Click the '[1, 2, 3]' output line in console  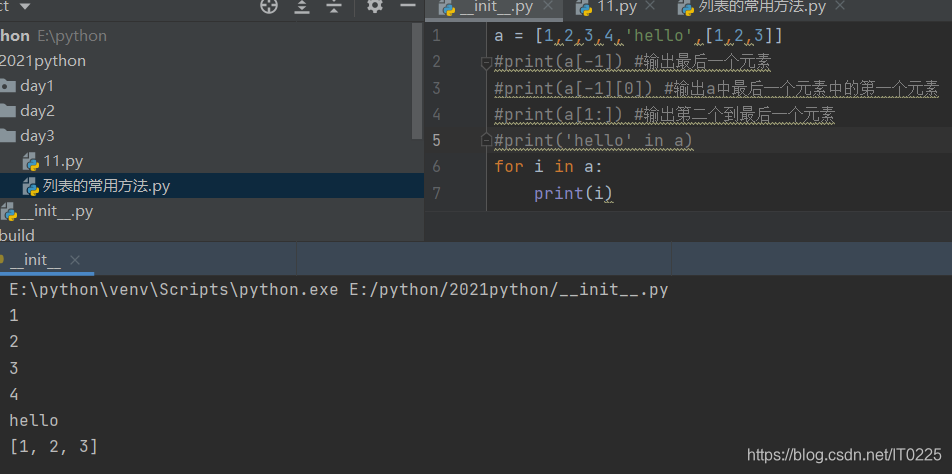[x=53, y=447]
